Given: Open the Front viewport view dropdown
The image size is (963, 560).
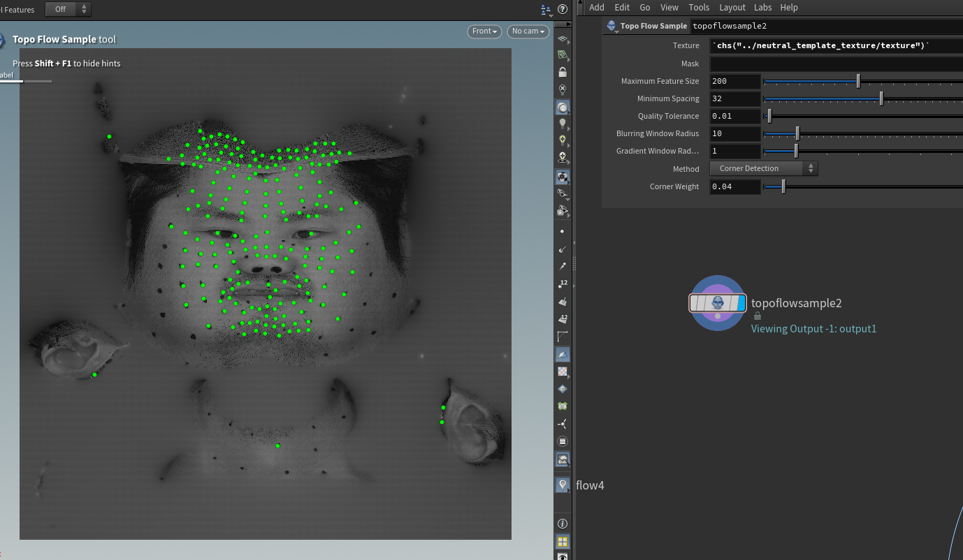Looking at the screenshot, I should [485, 31].
